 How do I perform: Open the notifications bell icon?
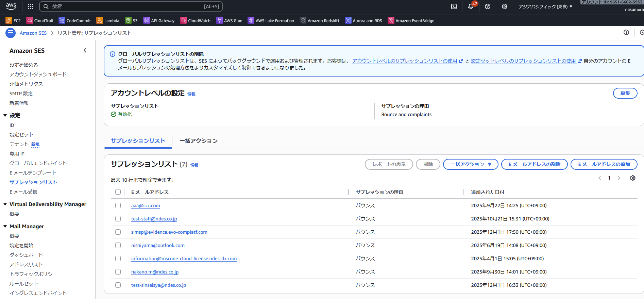[x=471, y=6]
